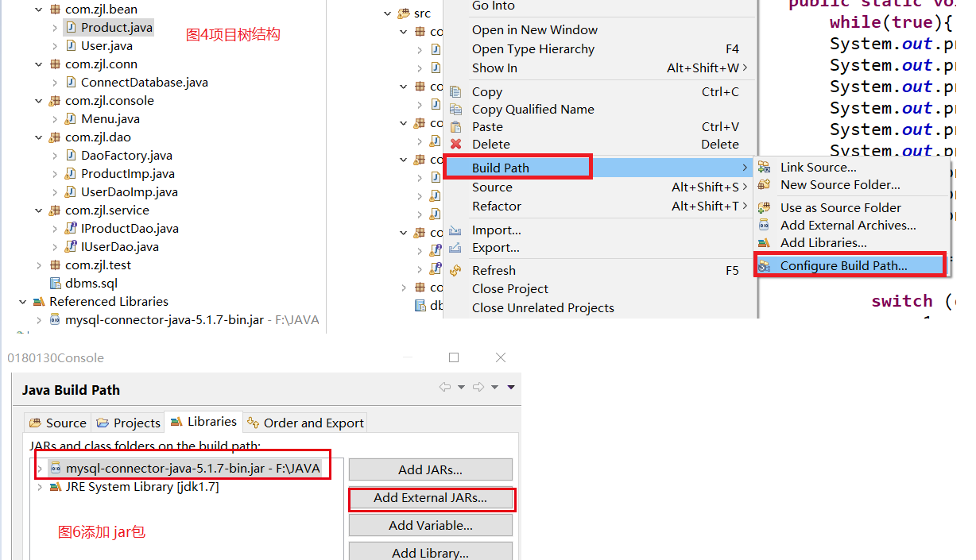Screen dimensions: 976x560
Task: Switch to the Order and Export tab
Action: [x=305, y=423]
